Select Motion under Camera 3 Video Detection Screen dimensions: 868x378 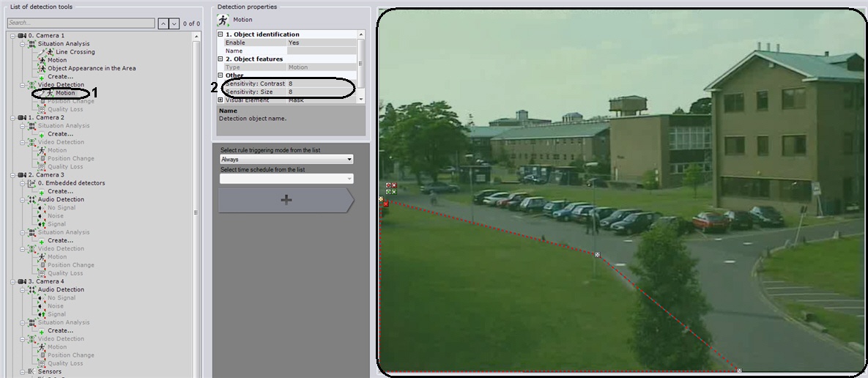[x=57, y=257]
